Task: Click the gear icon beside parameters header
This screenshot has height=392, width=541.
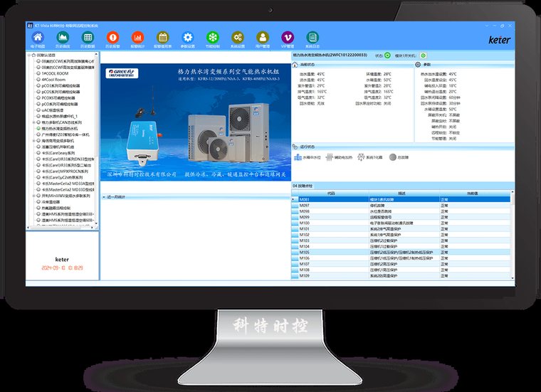Action: (418, 65)
